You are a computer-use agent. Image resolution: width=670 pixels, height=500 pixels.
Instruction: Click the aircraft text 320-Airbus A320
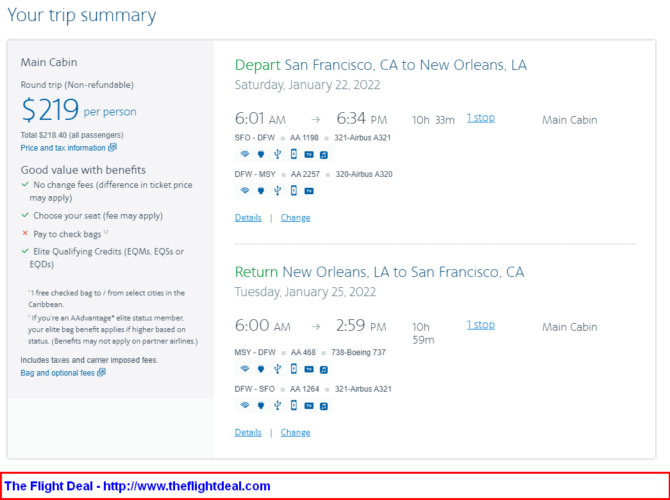point(364,174)
